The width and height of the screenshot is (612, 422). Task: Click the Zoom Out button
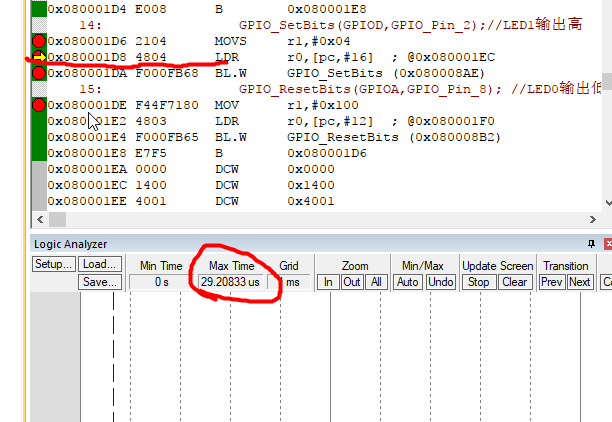352,282
